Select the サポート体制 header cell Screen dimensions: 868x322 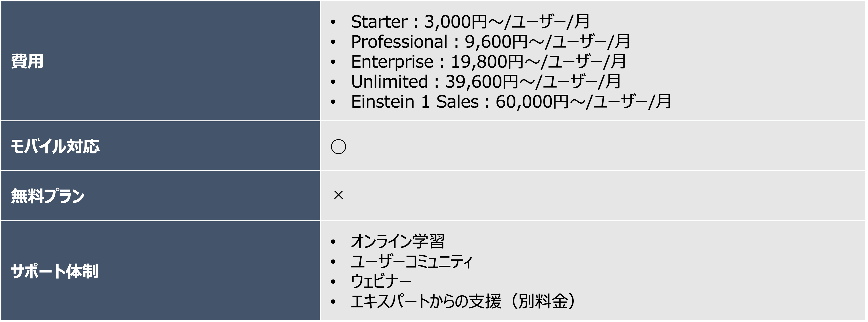click(x=55, y=271)
